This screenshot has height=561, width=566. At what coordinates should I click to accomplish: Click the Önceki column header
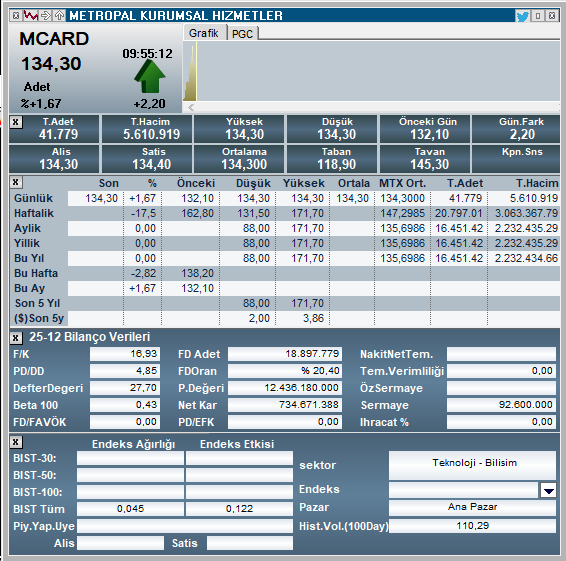[196, 183]
